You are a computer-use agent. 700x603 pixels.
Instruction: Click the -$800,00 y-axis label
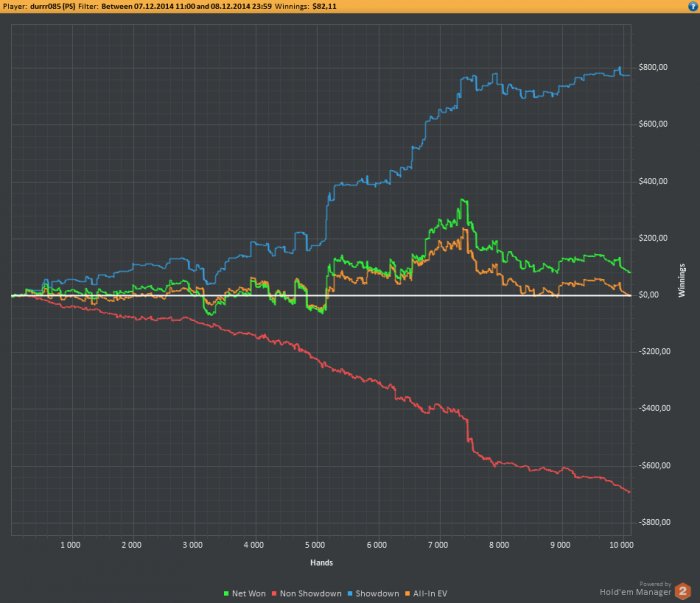(x=654, y=522)
